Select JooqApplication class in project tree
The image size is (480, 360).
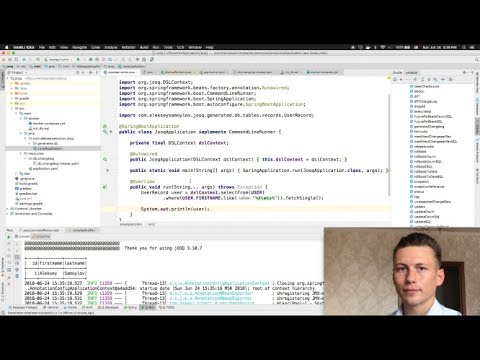point(47,148)
